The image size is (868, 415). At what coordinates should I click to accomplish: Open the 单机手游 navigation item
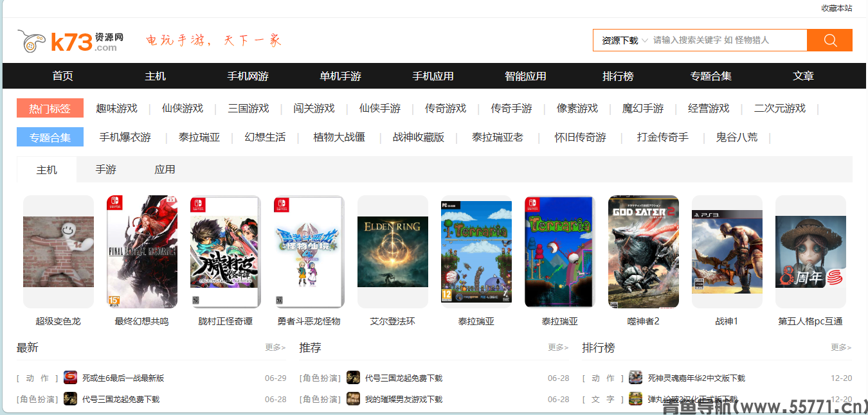point(341,76)
